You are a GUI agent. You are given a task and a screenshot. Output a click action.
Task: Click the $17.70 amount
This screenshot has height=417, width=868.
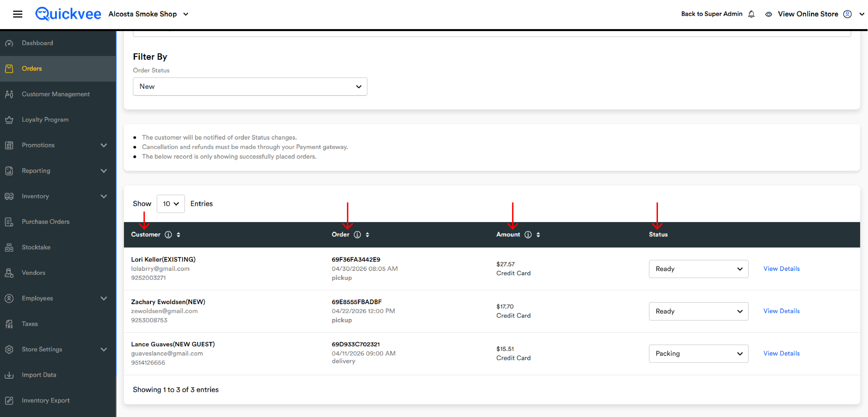point(505,307)
